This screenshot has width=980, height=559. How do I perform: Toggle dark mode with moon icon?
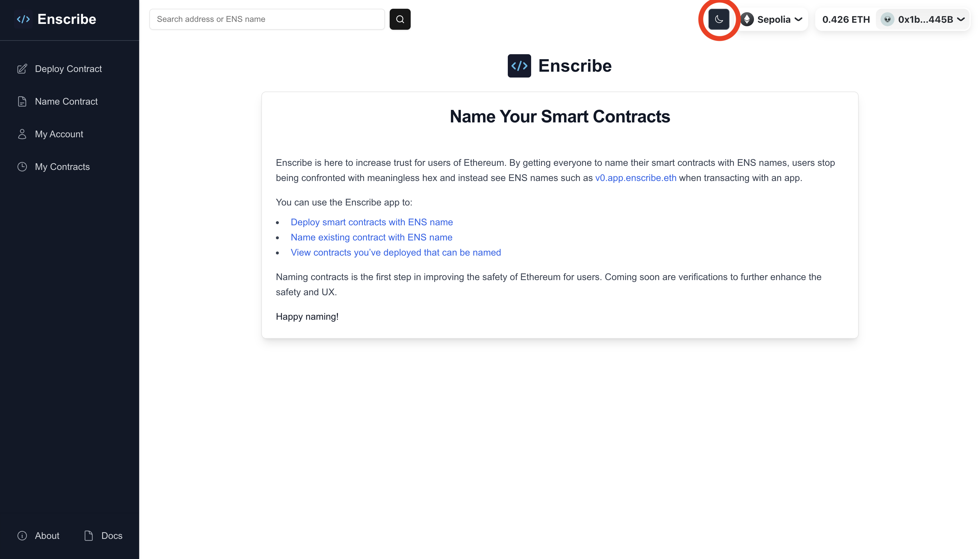pos(719,19)
